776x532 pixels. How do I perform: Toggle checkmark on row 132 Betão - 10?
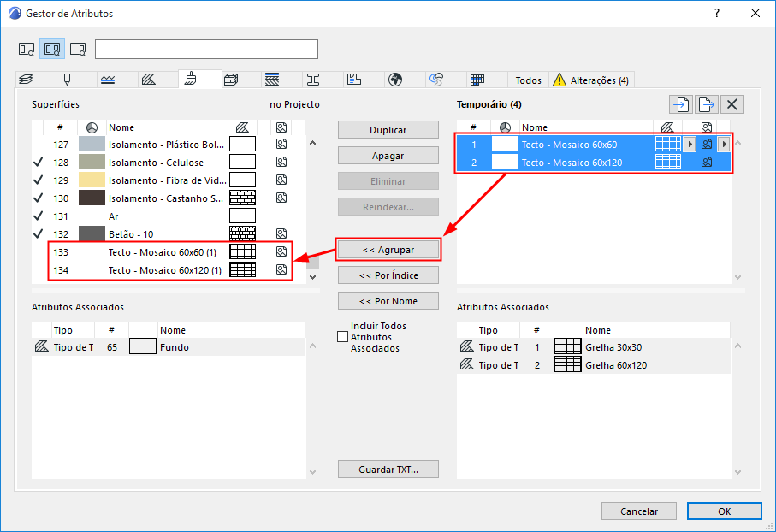pyautogui.click(x=39, y=234)
